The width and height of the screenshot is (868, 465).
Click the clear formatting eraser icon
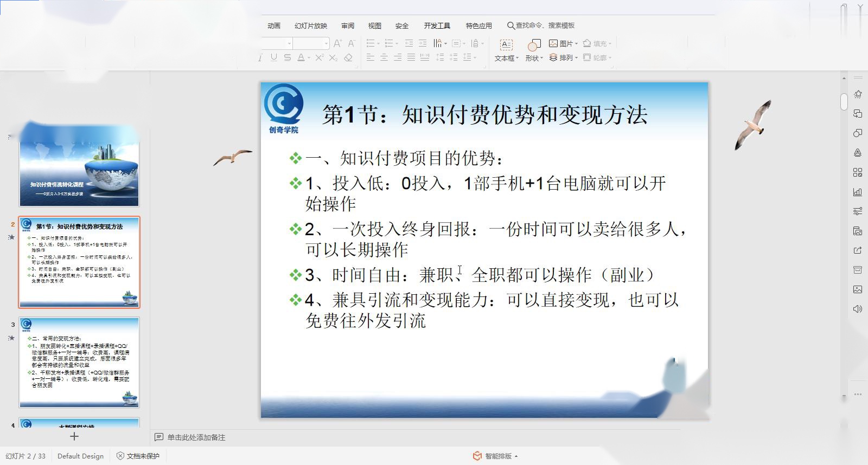point(348,57)
